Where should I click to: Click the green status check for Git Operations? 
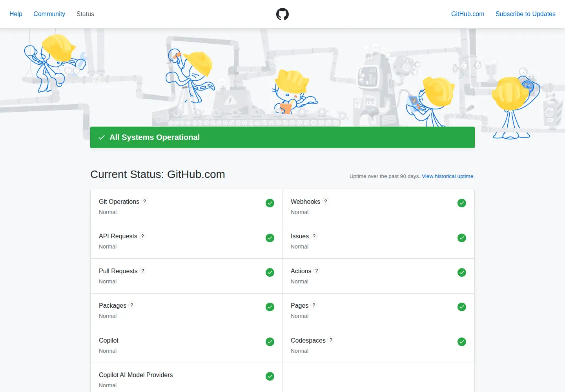coord(270,203)
